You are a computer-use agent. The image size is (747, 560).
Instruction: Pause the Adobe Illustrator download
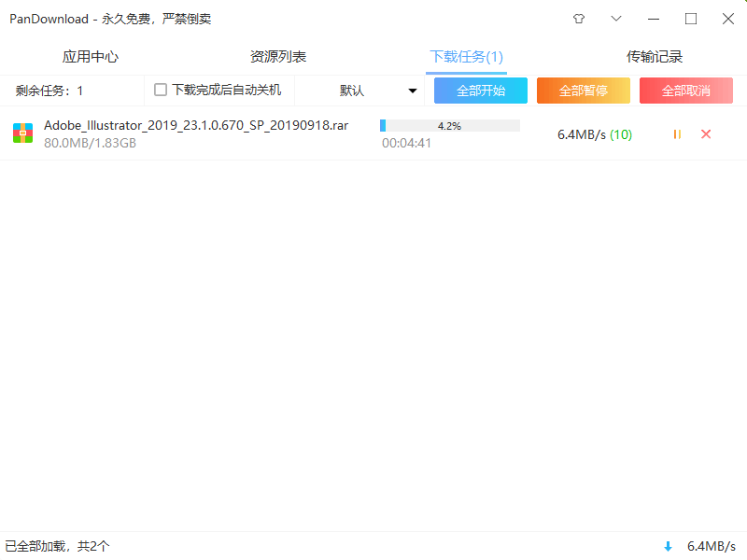677,134
